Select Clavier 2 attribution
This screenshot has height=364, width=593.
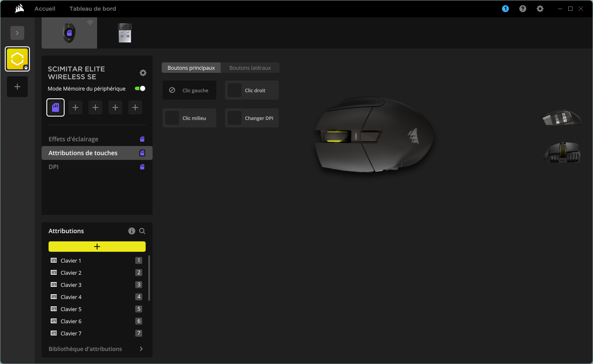coord(96,273)
